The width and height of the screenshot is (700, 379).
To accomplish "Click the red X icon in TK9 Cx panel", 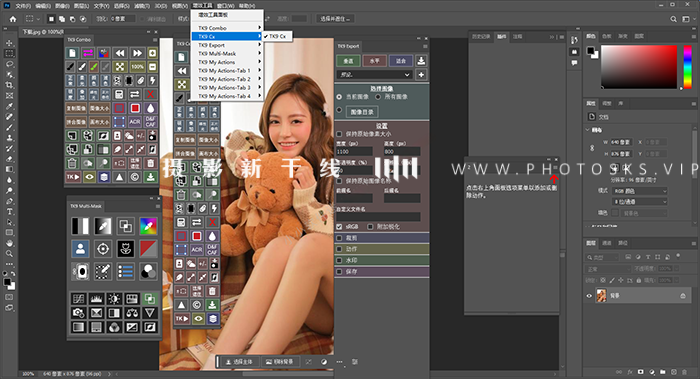I will pyautogui.click(x=212, y=222).
